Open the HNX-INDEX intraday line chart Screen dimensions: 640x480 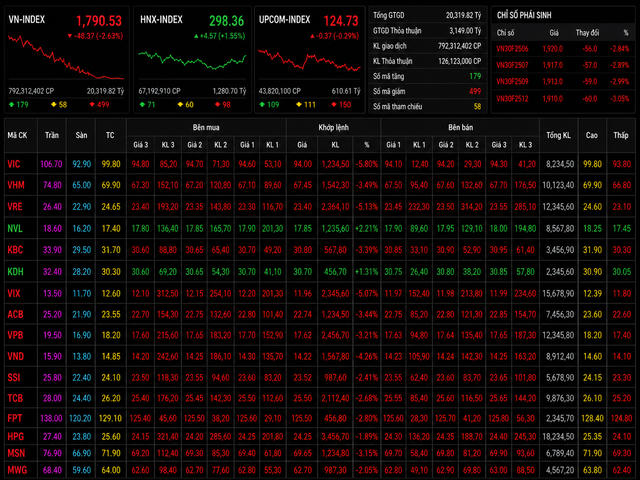pos(192,60)
